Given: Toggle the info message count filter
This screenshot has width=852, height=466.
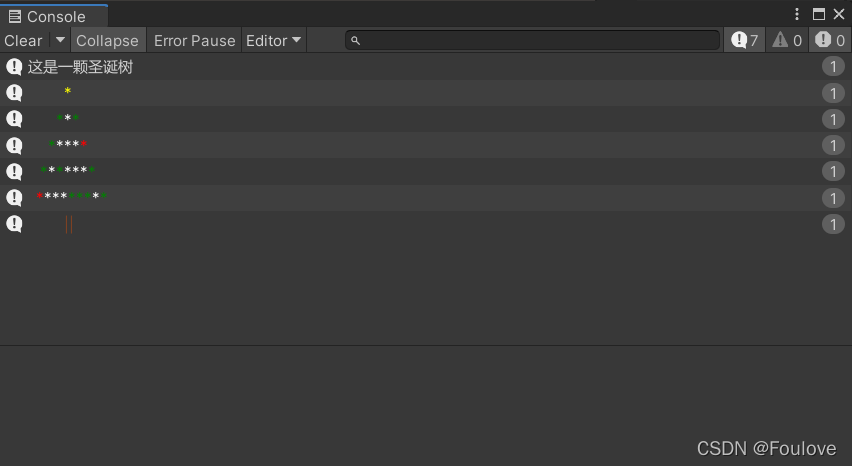Looking at the screenshot, I should pos(744,40).
